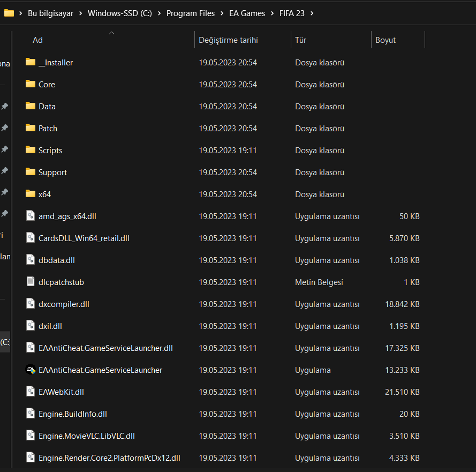
Task: Click the EAWebKit.dll file icon
Action: pos(31,392)
